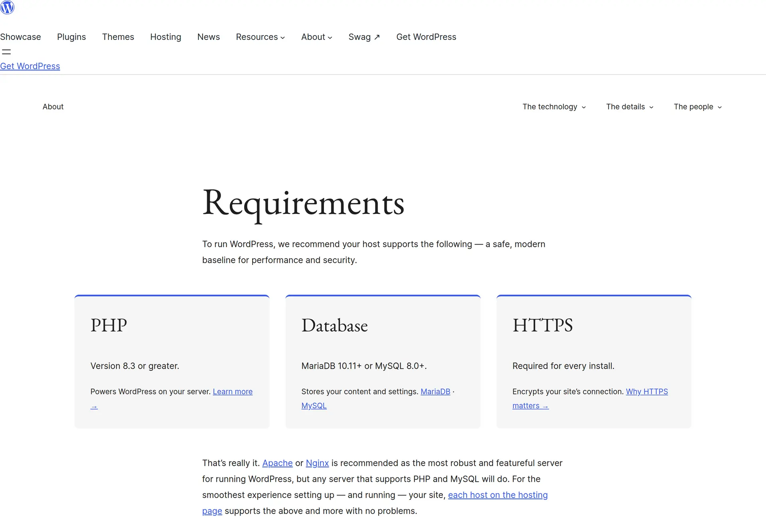Visit the Nginx link
Image resolution: width=766 pixels, height=532 pixels.
pyautogui.click(x=317, y=463)
